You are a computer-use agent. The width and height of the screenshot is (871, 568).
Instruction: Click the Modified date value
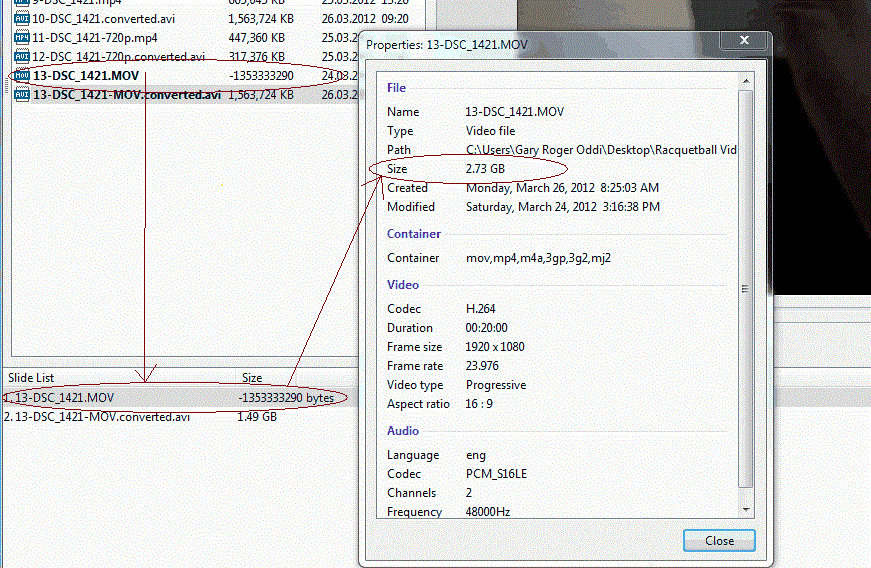click(x=563, y=207)
